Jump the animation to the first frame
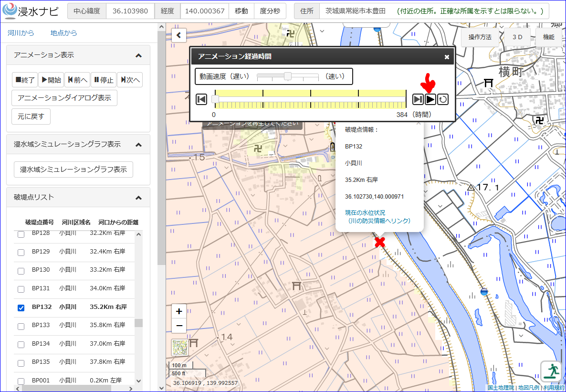The height and width of the screenshot is (392, 566). point(201,99)
